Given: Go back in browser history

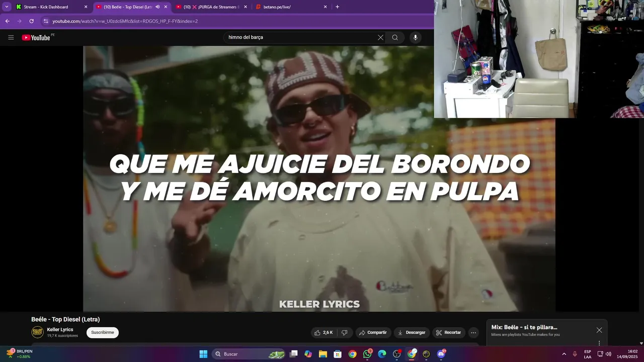Looking at the screenshot, I should 7,21.
